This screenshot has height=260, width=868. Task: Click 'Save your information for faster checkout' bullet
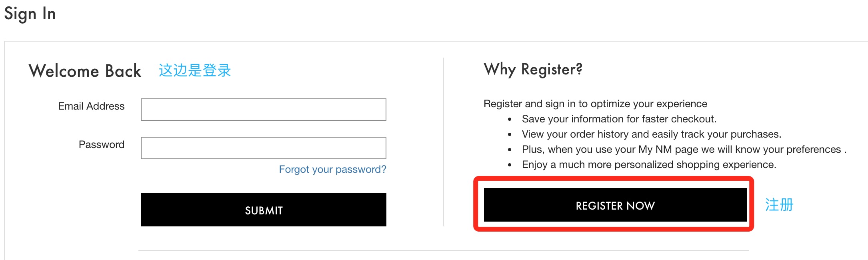pyautogui.click(x=619, y=119)
